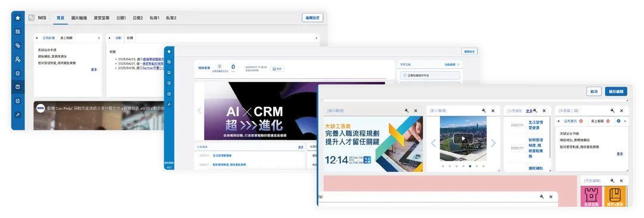
Task: Add a new tab with blue plus icon
Action: coord(618,121)
